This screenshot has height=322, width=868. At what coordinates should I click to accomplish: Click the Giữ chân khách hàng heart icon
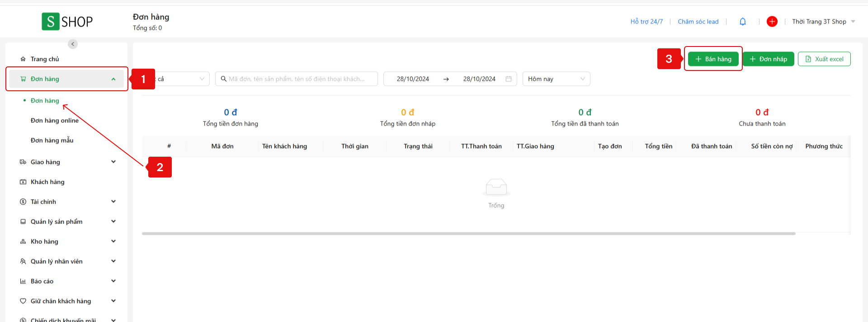(23, 301)
